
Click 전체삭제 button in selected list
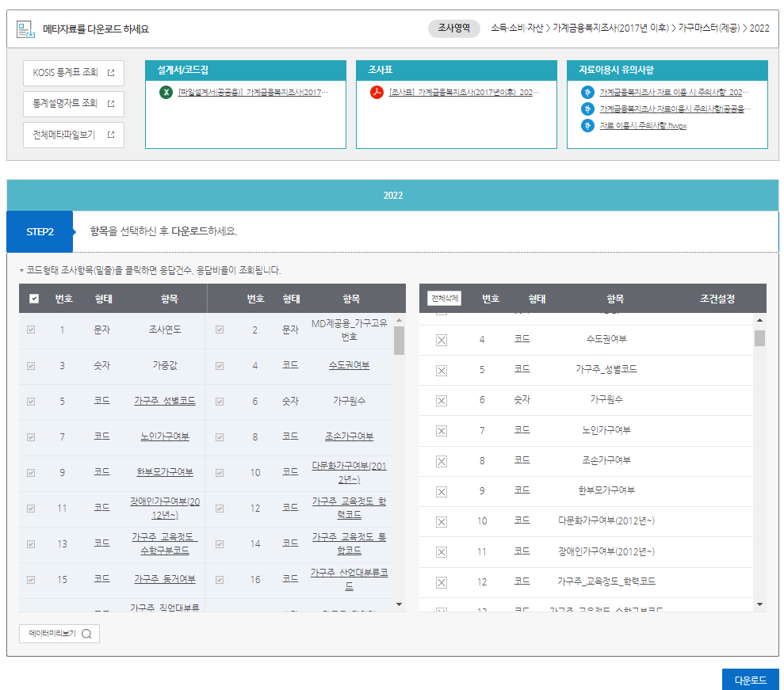(445, 299)
